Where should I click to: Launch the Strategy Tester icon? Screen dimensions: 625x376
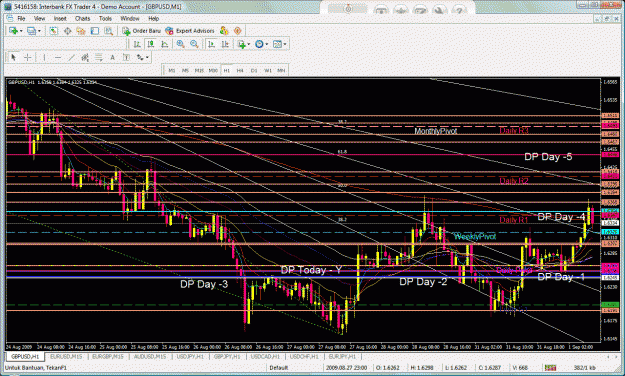pyautogui.click(x=108, y=31)
